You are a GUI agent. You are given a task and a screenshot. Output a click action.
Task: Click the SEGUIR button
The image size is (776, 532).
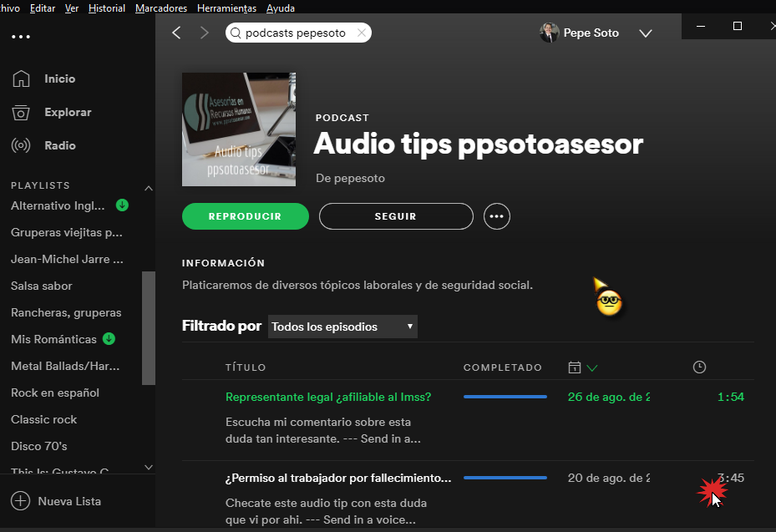(x=396, y=216)
